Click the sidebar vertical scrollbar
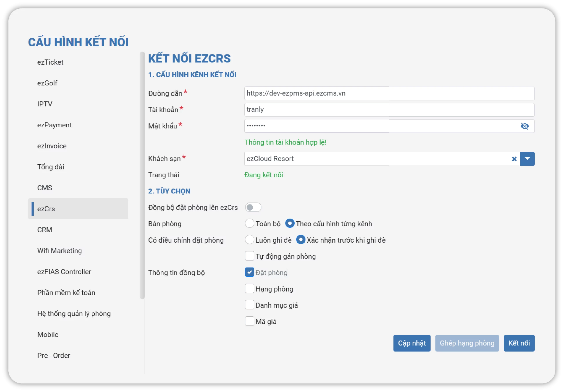 (x=142, y=175)
